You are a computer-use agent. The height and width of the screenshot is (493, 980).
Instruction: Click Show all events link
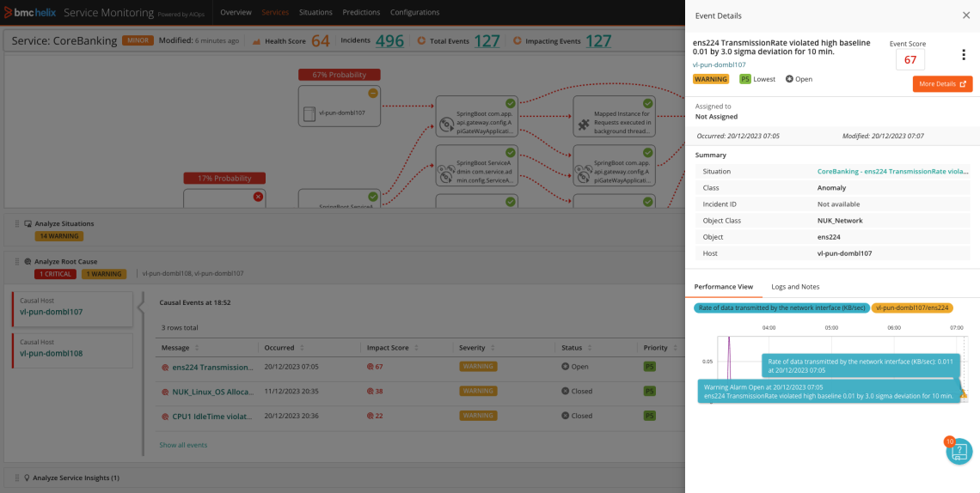(x=183, y=445)
